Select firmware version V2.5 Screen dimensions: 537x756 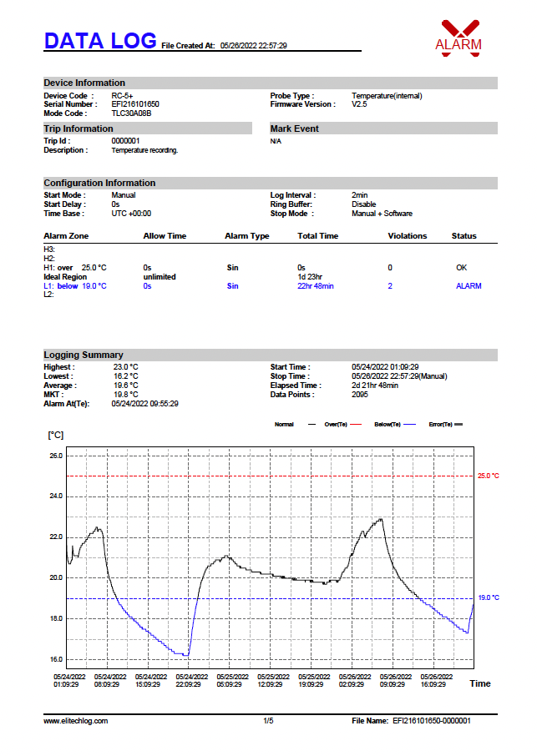pyautogui.click(x=359, y=104)
